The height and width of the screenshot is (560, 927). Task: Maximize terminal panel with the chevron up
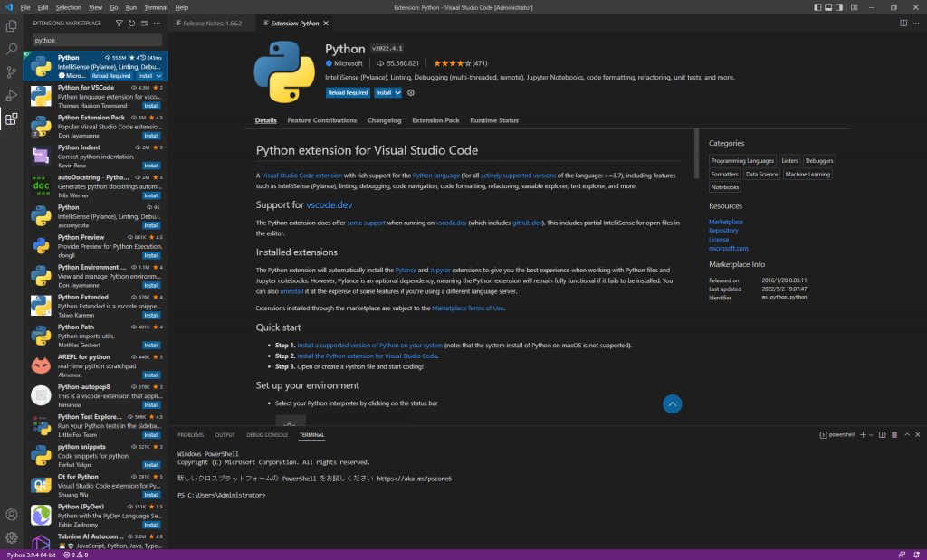(x=905, y=434)
